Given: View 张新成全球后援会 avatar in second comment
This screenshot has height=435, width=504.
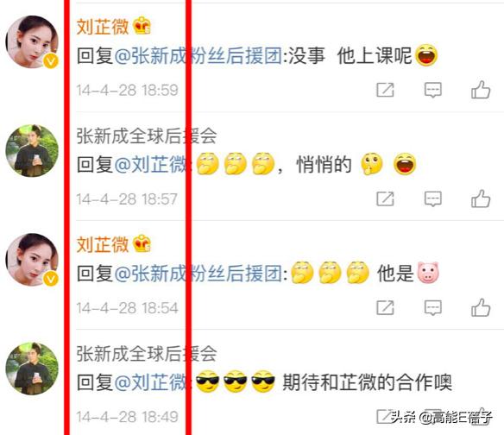Looking at the screenshot, I should point(32,151).
